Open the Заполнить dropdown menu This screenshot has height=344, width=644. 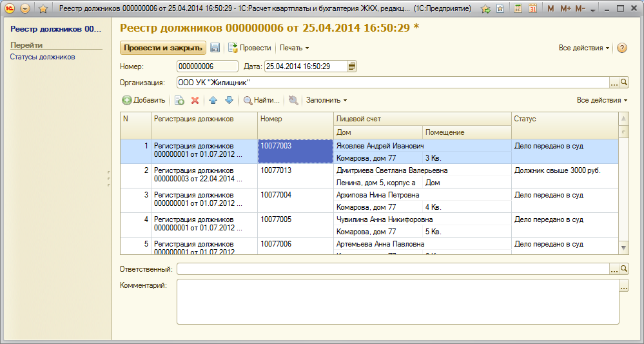click(327, 100)
